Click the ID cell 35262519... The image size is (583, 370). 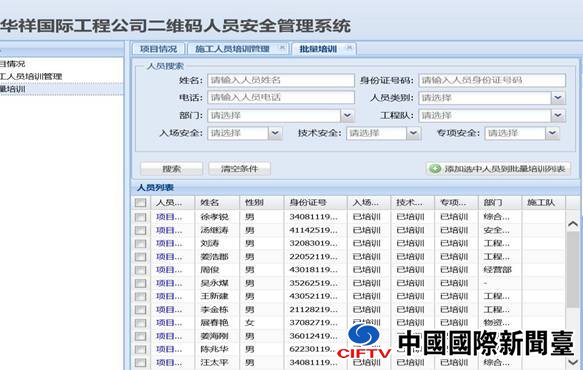[x=313, y=283]
